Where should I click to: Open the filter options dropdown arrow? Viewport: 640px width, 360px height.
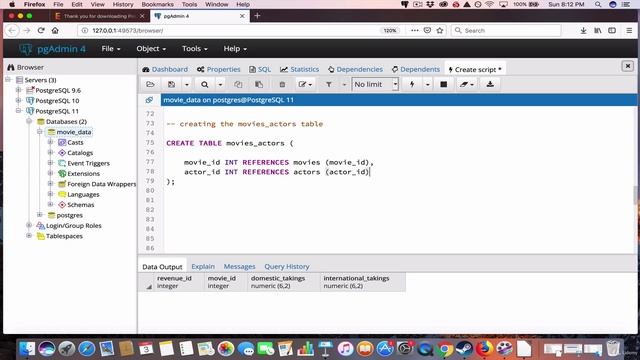pyautogui.click(x=344, y=84)
